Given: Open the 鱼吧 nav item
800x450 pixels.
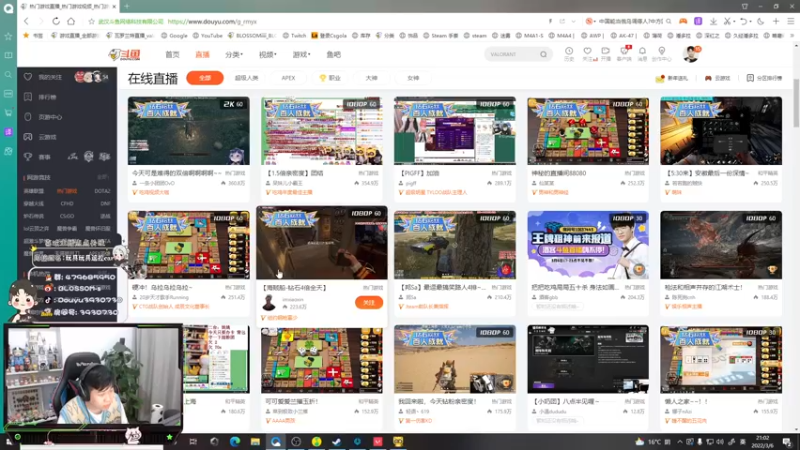Looking at the screenshot, I should point(334,54).
